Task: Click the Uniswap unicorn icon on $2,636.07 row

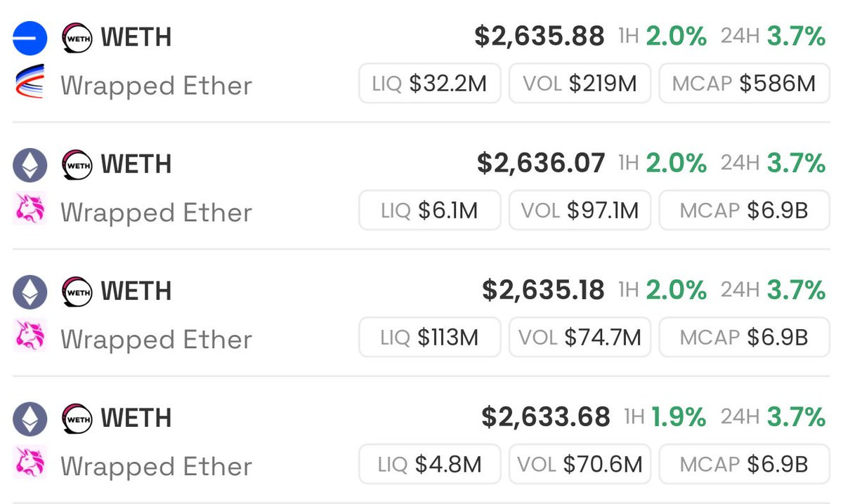Action: pos(30,208)
